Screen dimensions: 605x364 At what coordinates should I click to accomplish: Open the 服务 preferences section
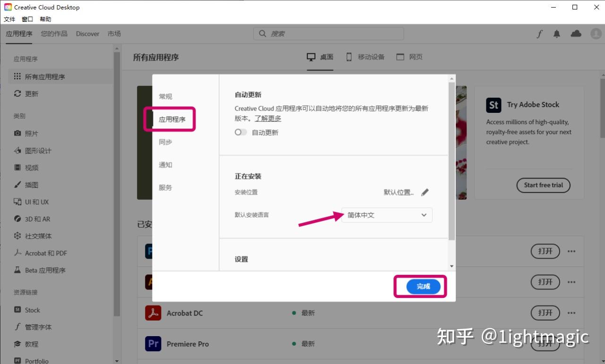coord(165,187)
